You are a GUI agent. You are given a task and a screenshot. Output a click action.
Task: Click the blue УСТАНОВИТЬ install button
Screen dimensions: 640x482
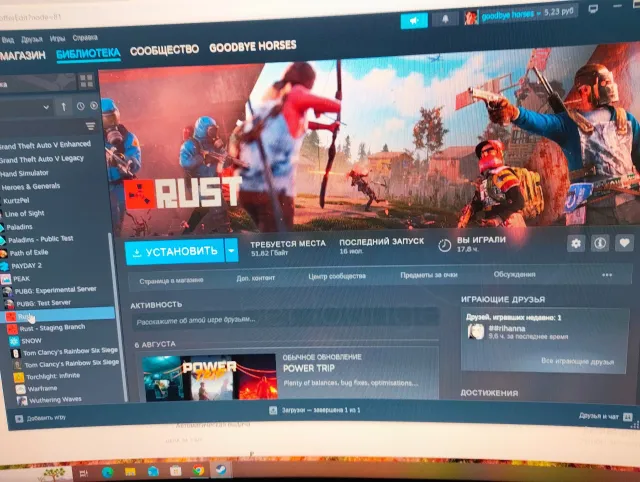tap(174, 252)
